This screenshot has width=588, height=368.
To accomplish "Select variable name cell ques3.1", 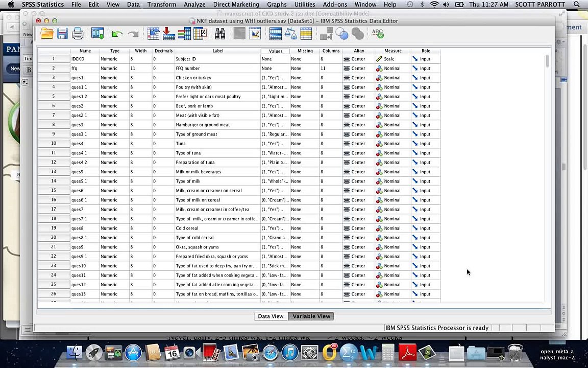I will (x=85, y=134).
